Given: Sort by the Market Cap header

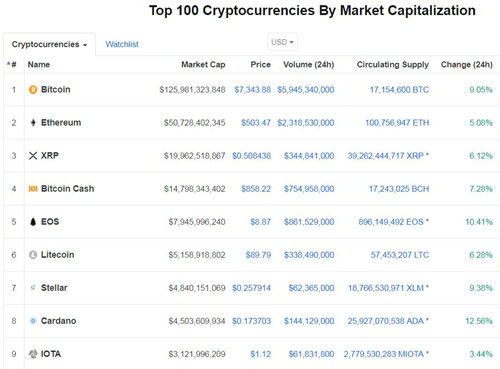Looking at the screenshot, I should [x=203, y=65].
